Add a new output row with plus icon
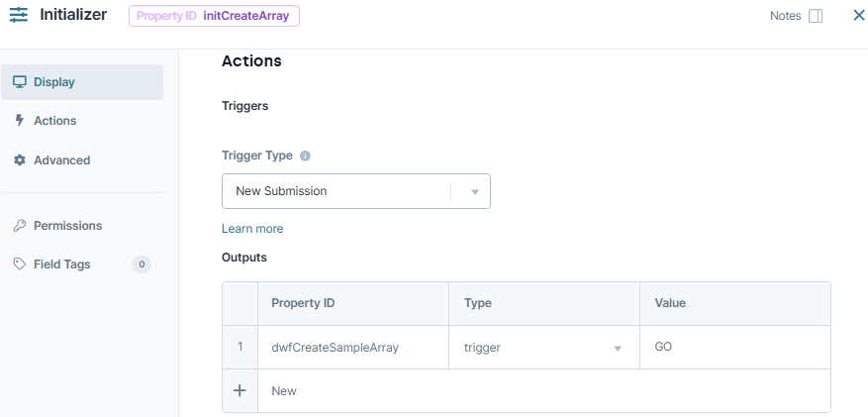Screen dimensions: 868x417 tap(240, 390)
